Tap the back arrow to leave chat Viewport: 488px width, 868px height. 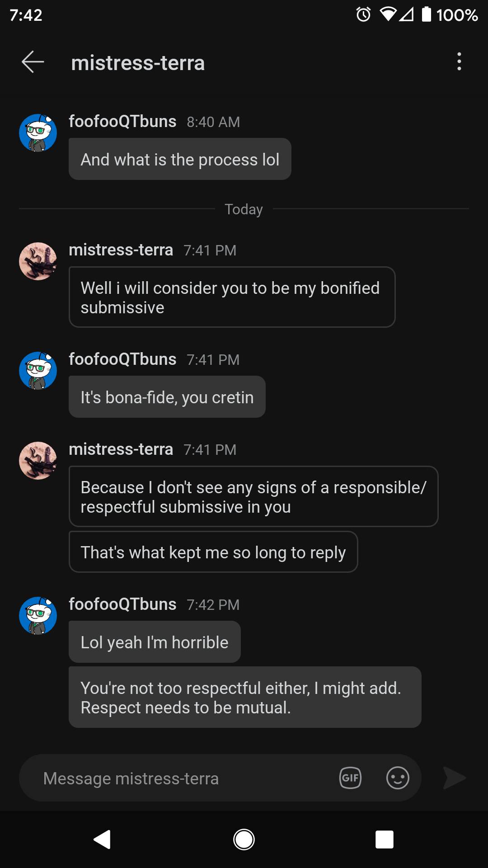(33, 62)
